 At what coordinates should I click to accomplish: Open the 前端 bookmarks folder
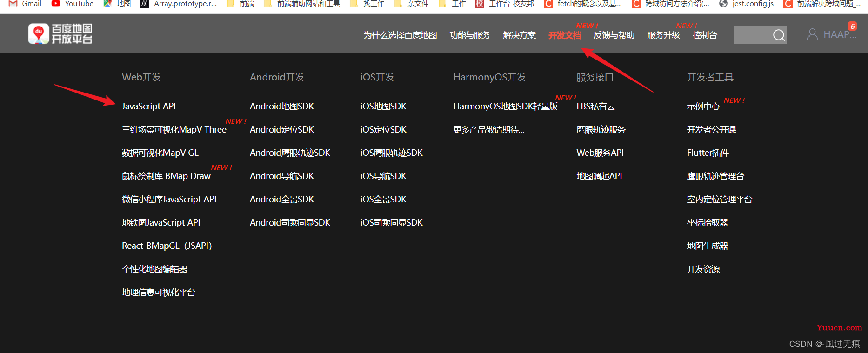240,4
